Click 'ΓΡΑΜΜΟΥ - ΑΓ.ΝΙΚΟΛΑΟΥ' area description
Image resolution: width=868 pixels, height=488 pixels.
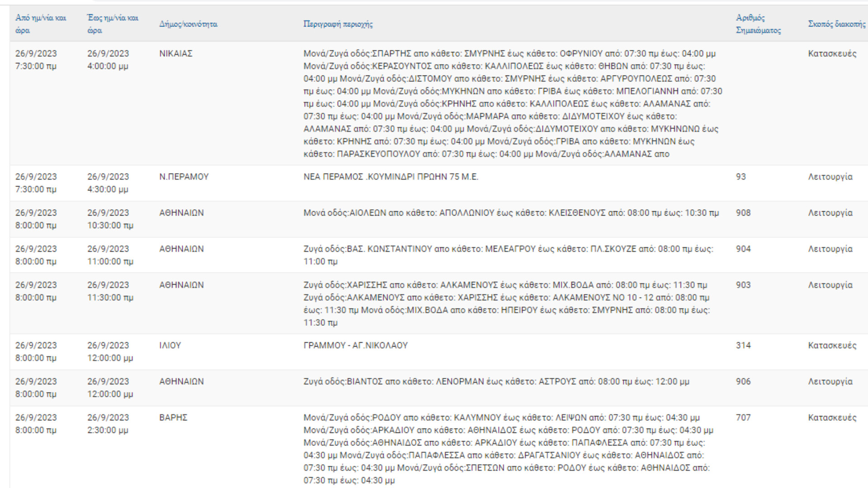click(x=355, y=345)
